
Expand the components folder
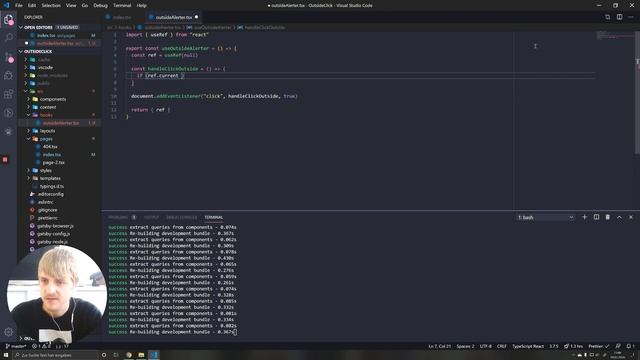[x=53, y=99]
